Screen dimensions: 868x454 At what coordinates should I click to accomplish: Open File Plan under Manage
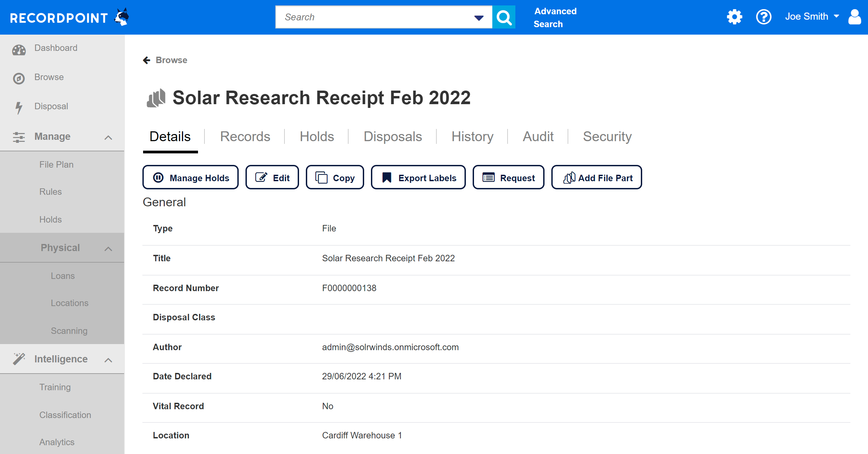(56, 165)
